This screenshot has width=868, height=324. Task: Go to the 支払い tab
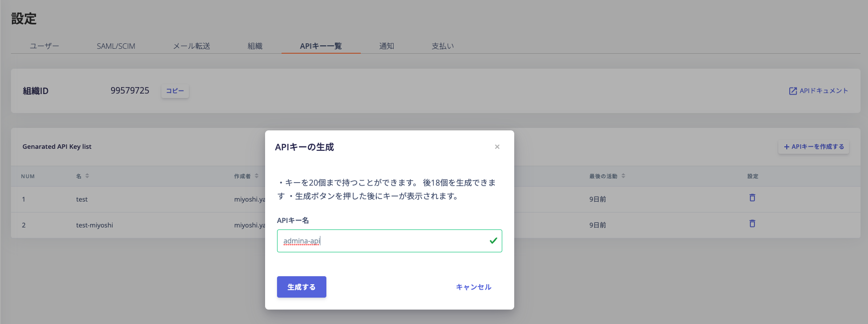442,46
